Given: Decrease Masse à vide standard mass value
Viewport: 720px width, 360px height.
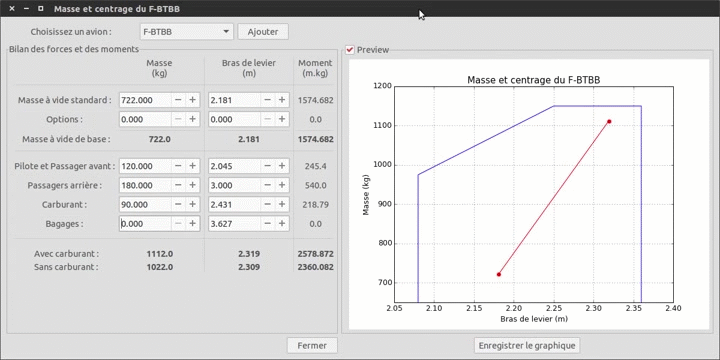Looking at the screenshot, I should pyautogui.click(x=178, y=100).
